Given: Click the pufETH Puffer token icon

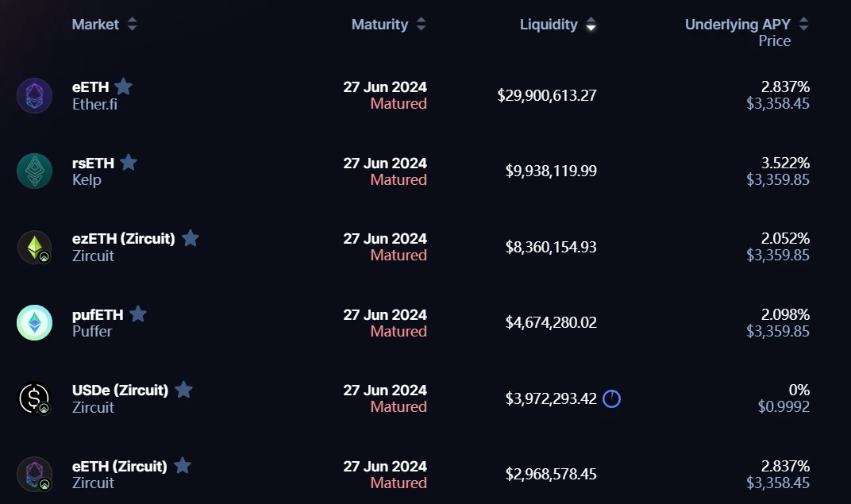Looking at the screenshot, I should (x=34, y=323).
